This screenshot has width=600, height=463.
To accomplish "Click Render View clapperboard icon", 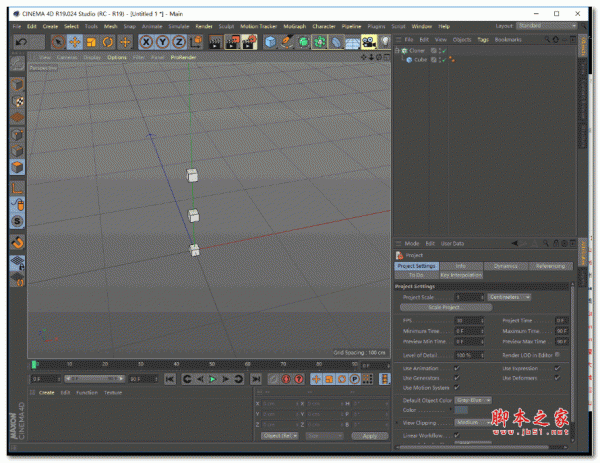I will click(x=215, y=42).
